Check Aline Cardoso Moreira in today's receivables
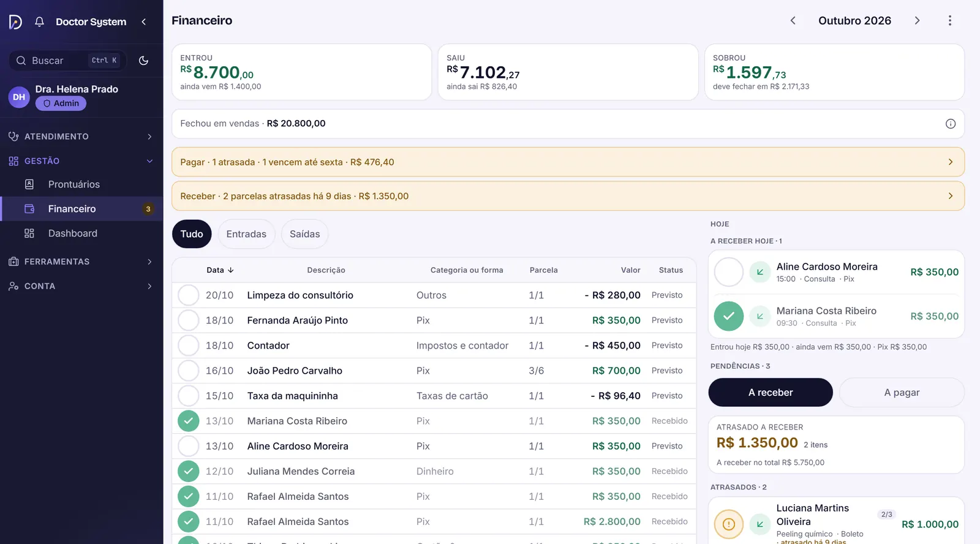Image resolution: width=980 pixels, height=544 pixels. (x=729, y=272)
